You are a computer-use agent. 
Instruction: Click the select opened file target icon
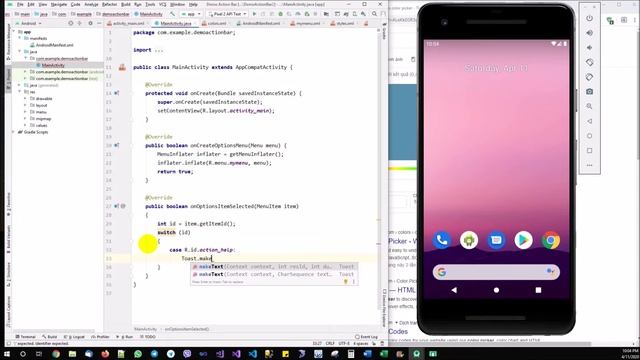tap(71, 23)
